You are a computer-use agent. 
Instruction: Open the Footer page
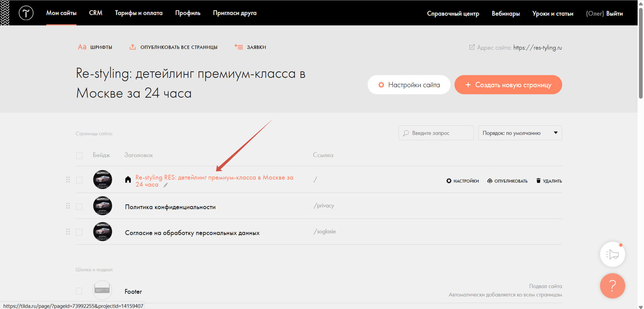[133, 292]
